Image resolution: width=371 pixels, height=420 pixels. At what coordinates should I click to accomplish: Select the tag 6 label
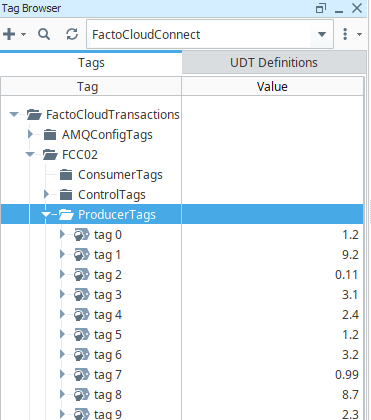[x=108, y=355]
